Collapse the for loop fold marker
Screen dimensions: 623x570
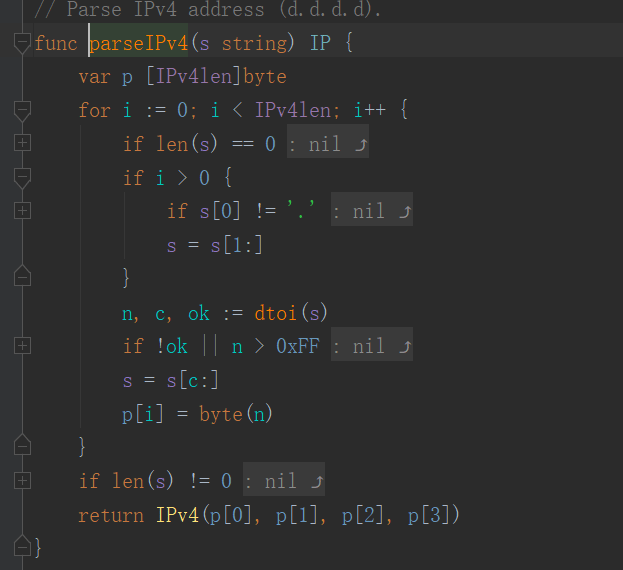click(x=22, y=110)
